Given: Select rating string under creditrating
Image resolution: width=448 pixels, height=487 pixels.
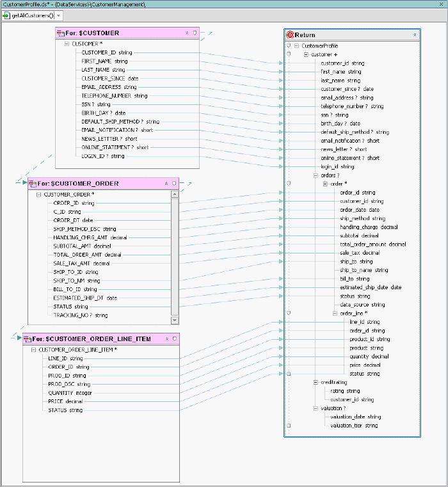Looking at the screenshot, I should (345, 391).
